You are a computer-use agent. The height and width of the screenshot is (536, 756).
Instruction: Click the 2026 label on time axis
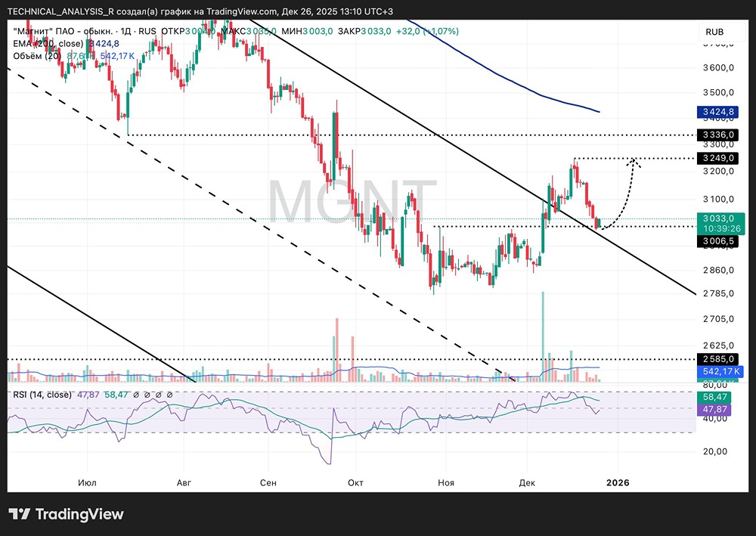coord(618,482)
